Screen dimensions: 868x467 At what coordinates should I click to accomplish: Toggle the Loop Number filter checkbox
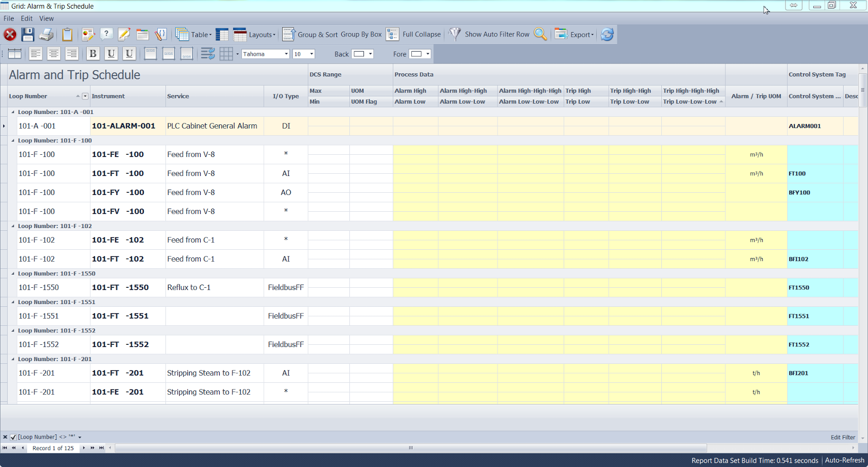coord(14,437)
